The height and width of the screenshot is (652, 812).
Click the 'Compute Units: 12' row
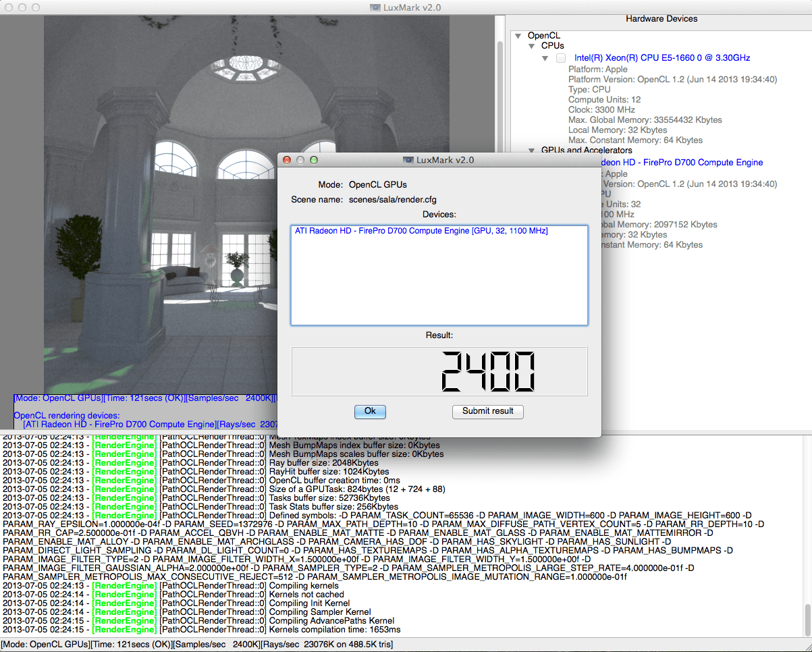pos(605,100)
